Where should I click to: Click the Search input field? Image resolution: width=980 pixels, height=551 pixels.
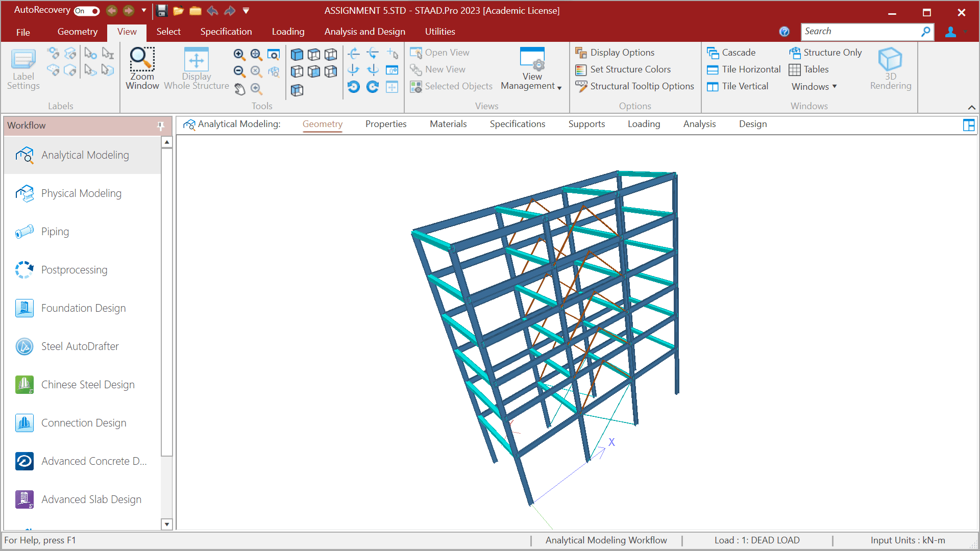pos(861,32)
